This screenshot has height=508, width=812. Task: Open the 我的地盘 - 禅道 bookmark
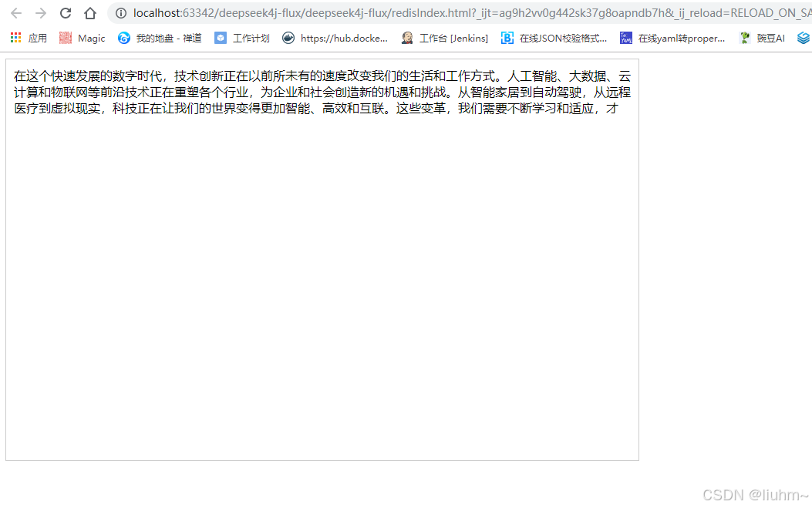pos(160,38)
